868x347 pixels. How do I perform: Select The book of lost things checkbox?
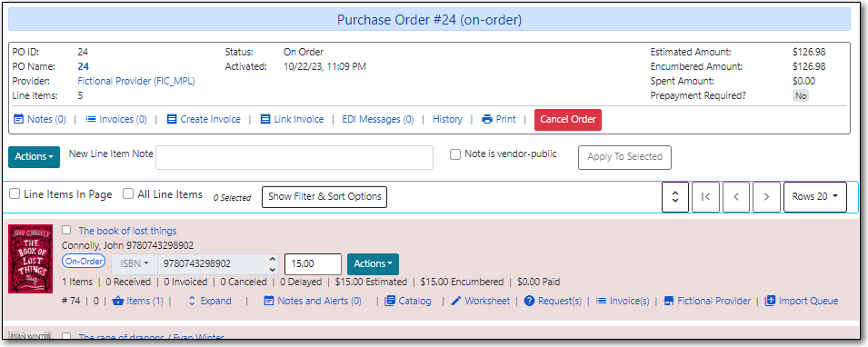click(66, 230)
